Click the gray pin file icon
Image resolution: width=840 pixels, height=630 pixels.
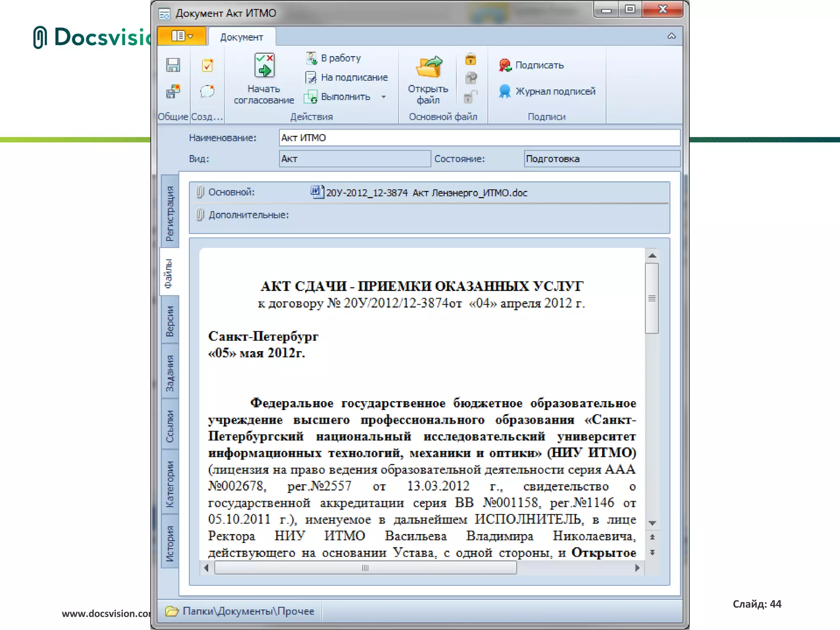coord(471,78)
